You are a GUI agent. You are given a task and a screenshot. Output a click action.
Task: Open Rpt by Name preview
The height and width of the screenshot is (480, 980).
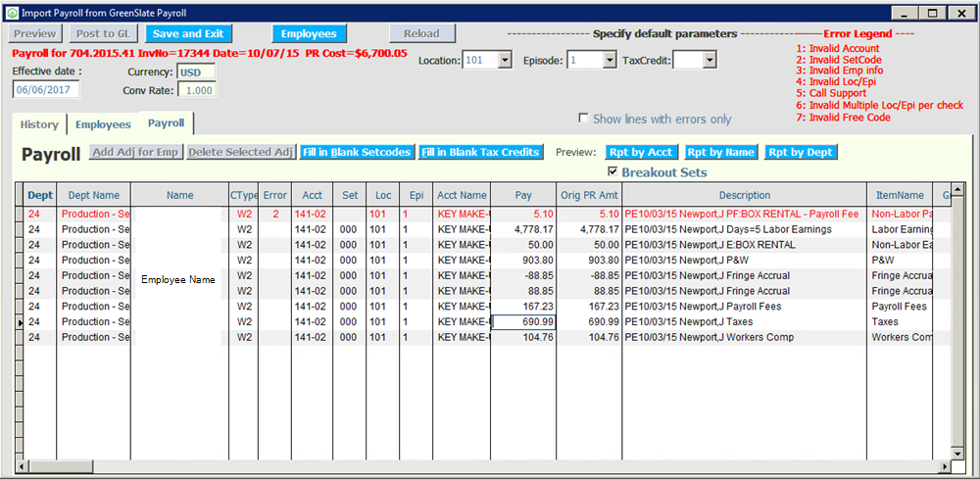coord(721,152)
